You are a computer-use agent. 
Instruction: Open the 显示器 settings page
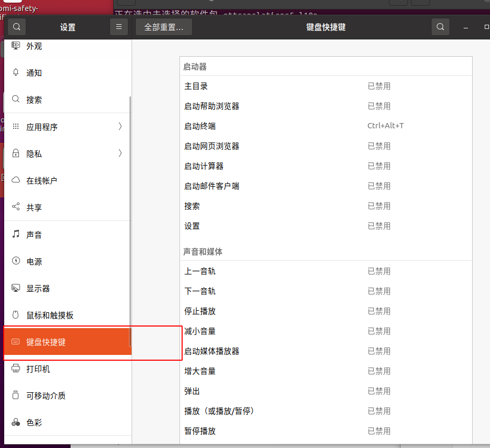[x=67, y=288]
